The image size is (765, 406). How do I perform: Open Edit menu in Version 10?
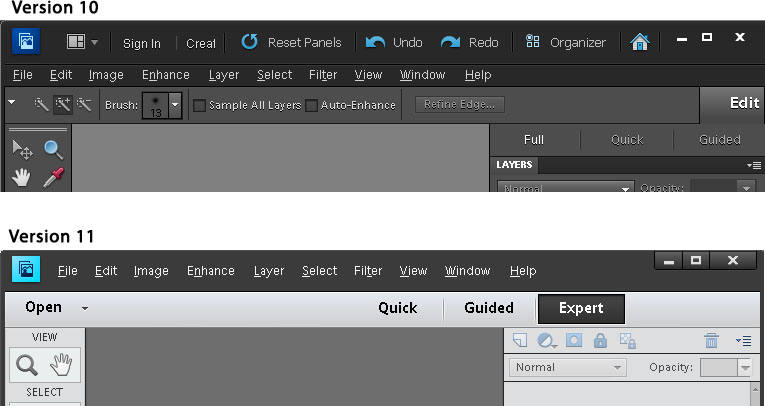pyautogui.click(x=60, y=75)
